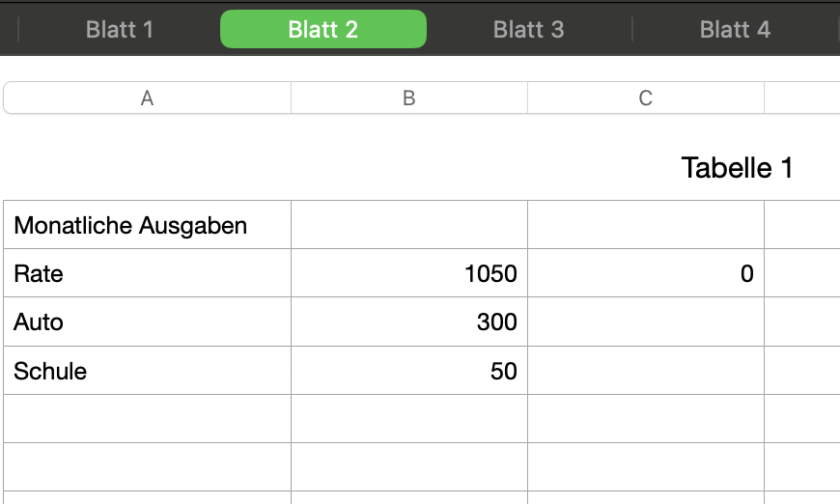This screenshot has height=504, width=840.
Task: Select the empty cell right of 50
Action: pos(646,371)
